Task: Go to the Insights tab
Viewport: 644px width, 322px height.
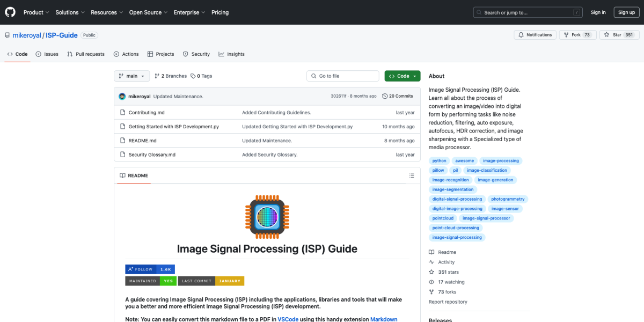Action: pyautogui.click(x=231, y=54)
